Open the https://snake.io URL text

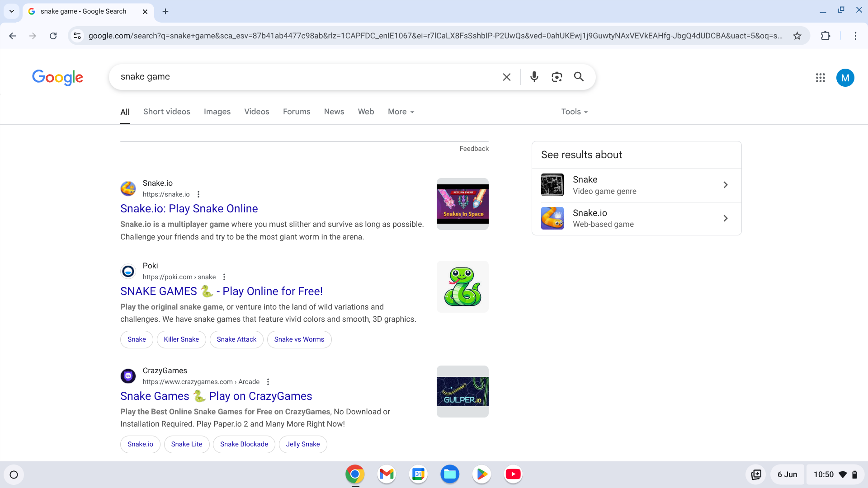166,194
